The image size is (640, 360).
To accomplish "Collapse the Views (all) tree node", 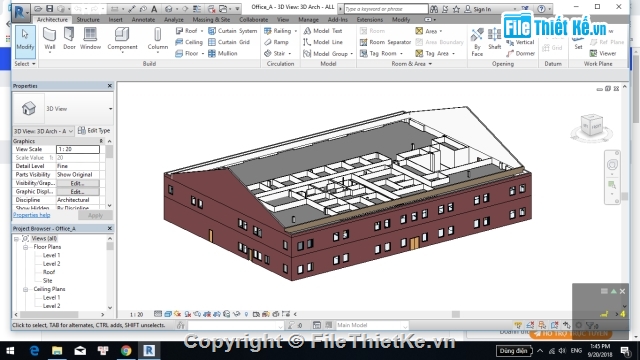I will coord(17,239).
